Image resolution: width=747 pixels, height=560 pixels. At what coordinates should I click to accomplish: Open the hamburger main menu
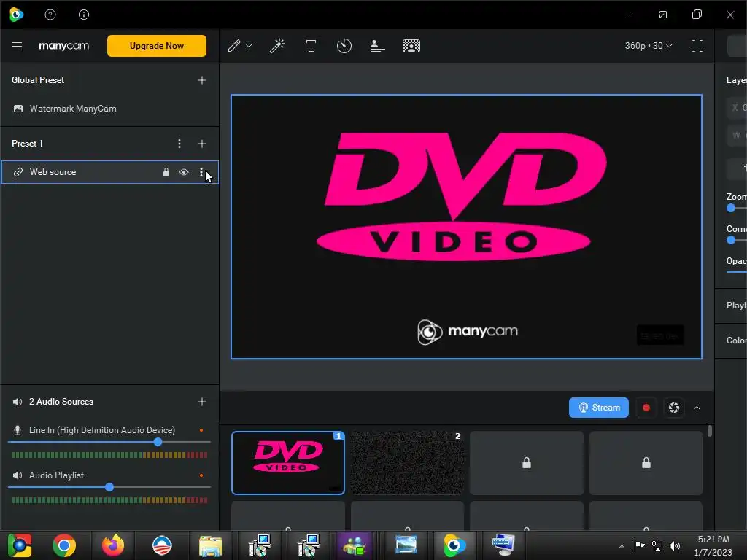17,46
